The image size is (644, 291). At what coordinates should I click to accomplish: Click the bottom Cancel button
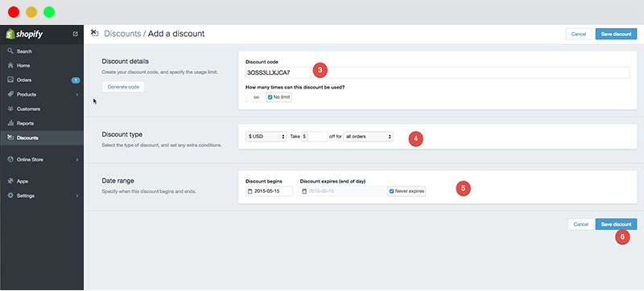580,224
